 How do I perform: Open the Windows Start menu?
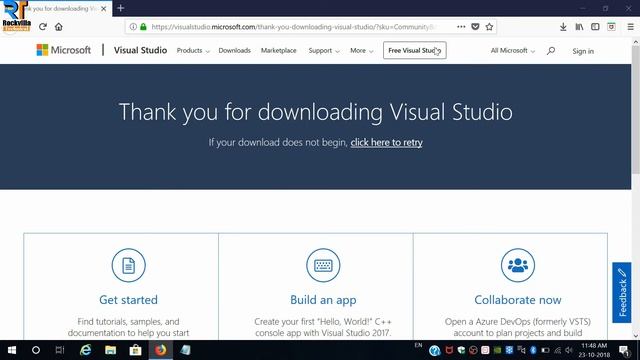(x=12, y=350)
